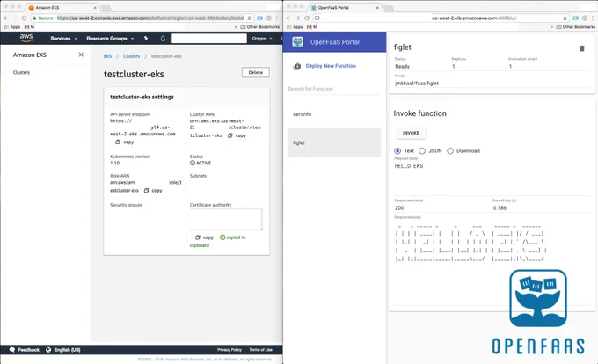Screen dimensions: 598x364
Task: Go to Clusters breadcrumb link
Action: pos(132,56)
